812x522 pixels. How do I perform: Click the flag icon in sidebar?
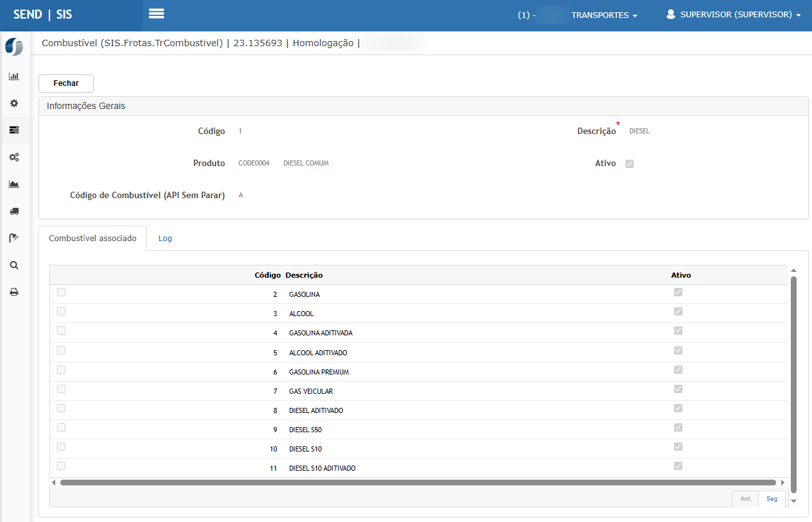(14, 238)
